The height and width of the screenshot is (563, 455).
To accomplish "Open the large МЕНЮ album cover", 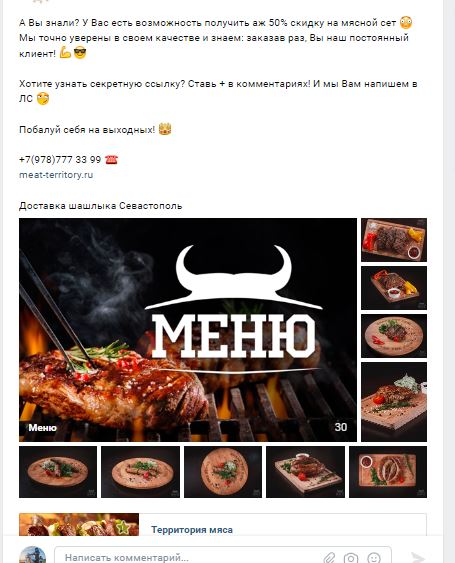I will click(188, 330).
